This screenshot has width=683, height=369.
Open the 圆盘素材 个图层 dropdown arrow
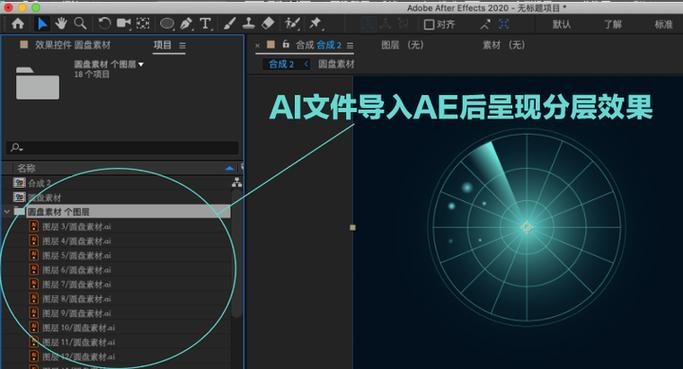[x=141, y=64]
